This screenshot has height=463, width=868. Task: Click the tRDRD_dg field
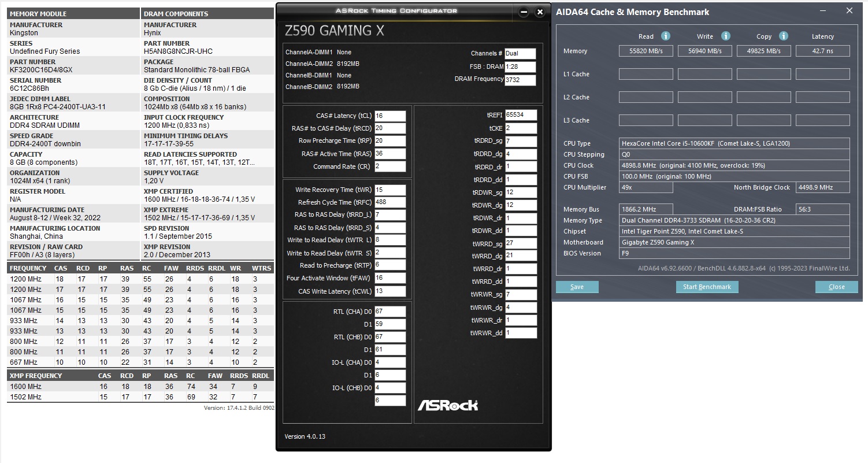[521, 154]
